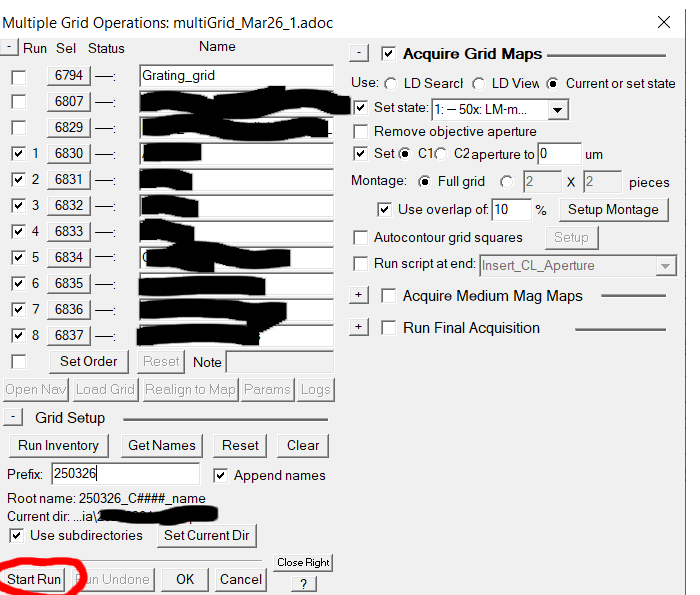Enable the run checkbox for grid 6794

click(x=18, y=77)
